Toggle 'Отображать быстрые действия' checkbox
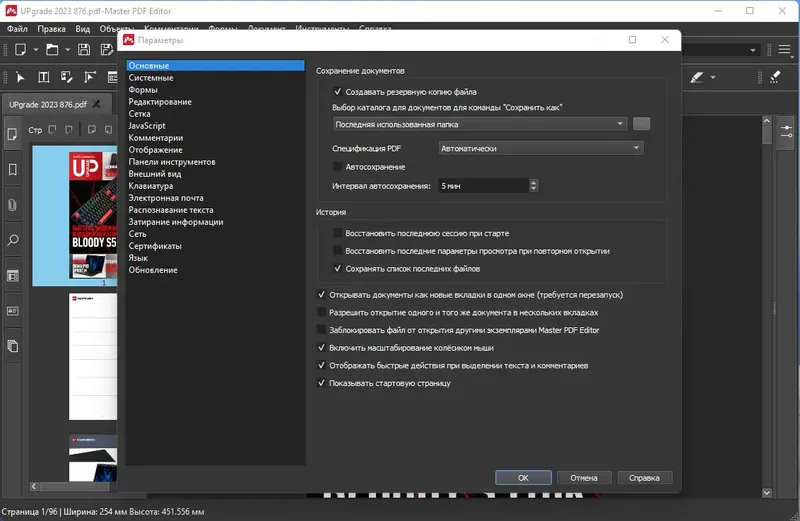 pyautogui.click(x=321, y=365)
